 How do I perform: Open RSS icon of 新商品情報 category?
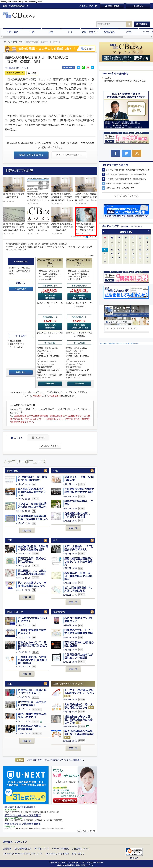click(x=92, y=612)
